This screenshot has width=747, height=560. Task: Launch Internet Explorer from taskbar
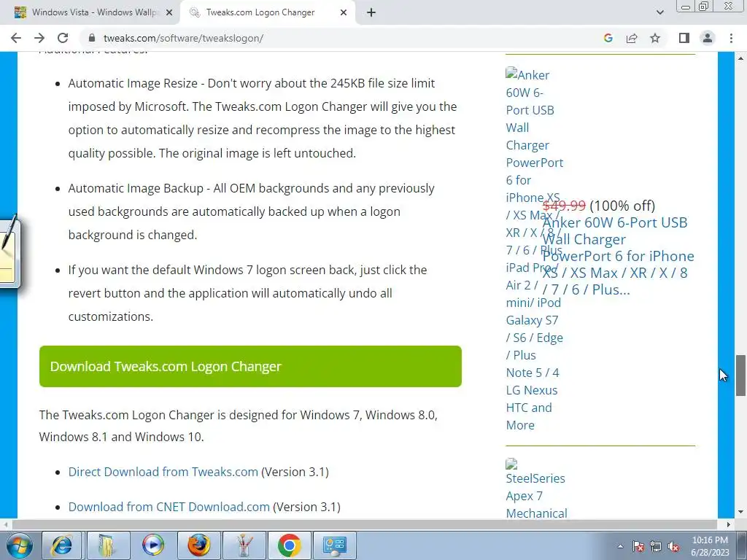tap(62, 545)
